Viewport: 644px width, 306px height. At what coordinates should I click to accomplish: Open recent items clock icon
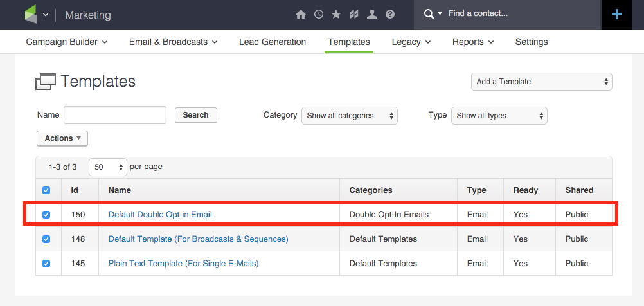(x=318, y=14)
